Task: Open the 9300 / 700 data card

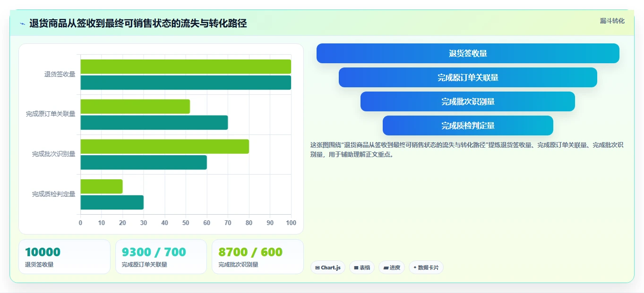Action: [161, 257]
